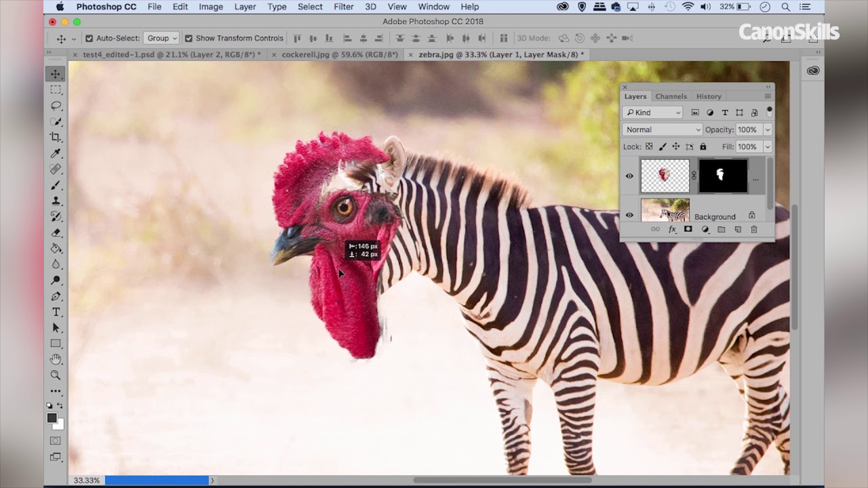
Task: Switch to the Channels tab
Action: point(671,96)
